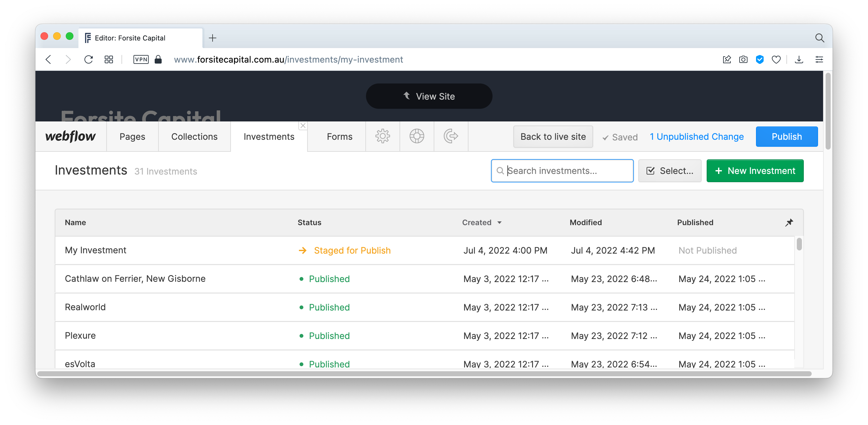Open the Forms tab
The image size is (868, 425).
click(x=340, y=136)
